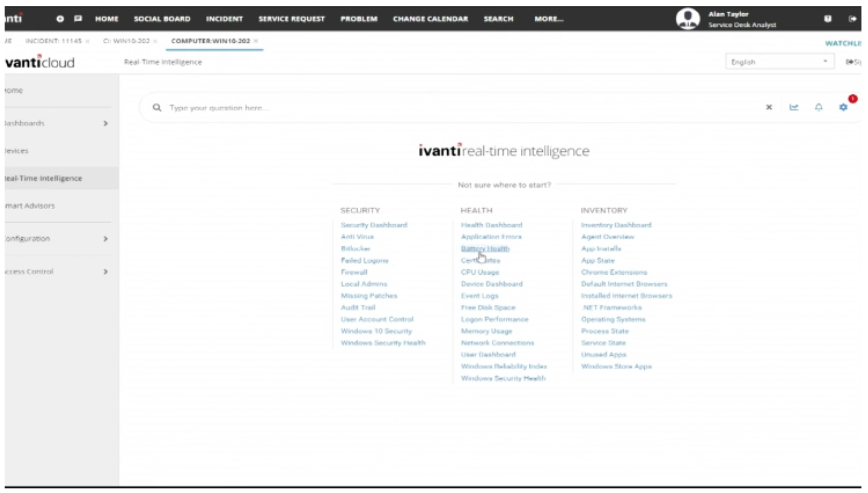Viewport: 868px width, 493px height.
Task: Select Smart Advisors in sidebar
Action: tap(30, 206)
